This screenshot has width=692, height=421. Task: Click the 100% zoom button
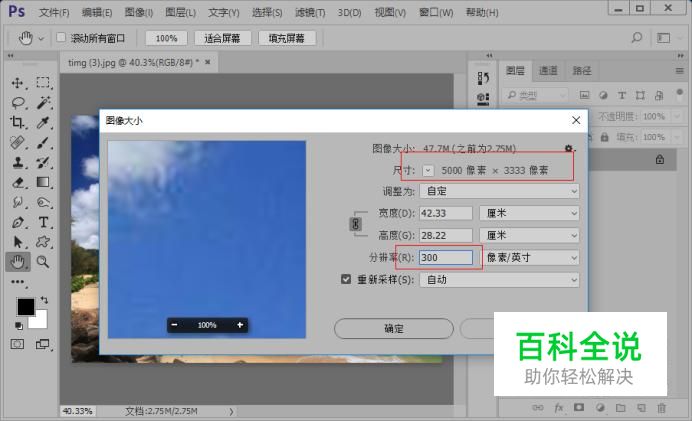[166, 38]
